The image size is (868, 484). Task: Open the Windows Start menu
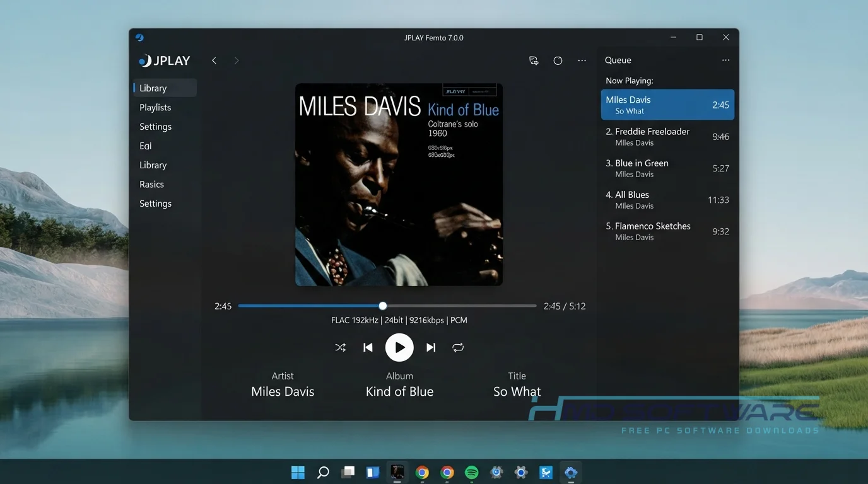(298, 472)
